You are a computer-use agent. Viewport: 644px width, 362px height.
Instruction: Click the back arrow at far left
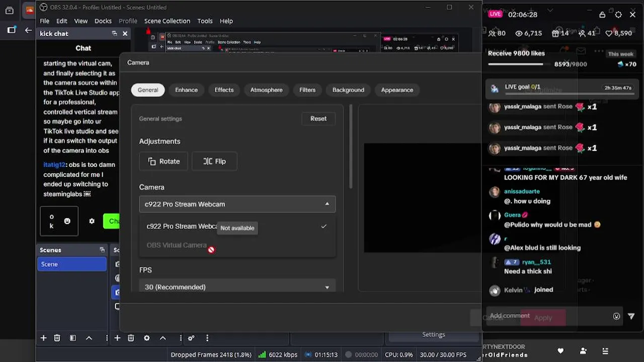click(28, 30)
